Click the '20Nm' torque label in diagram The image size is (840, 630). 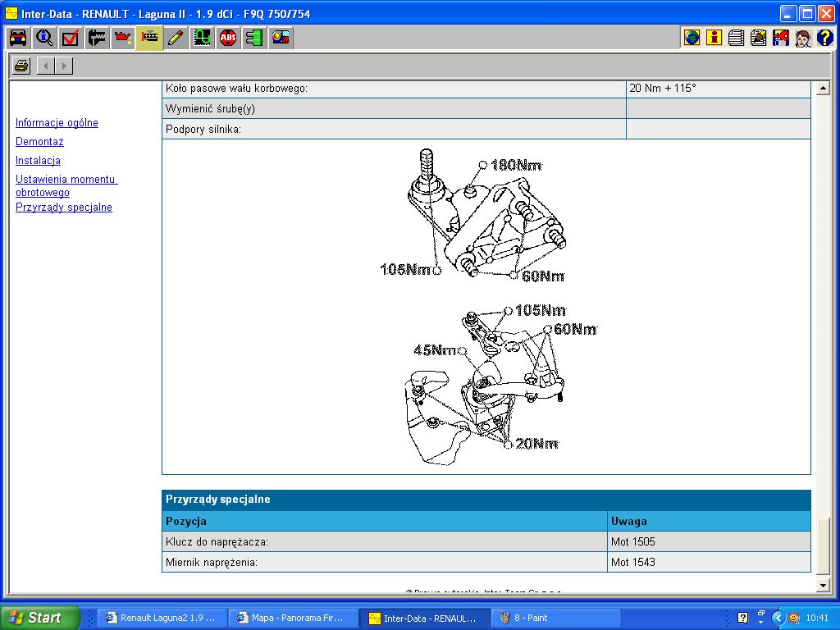[x=536, y=444]
